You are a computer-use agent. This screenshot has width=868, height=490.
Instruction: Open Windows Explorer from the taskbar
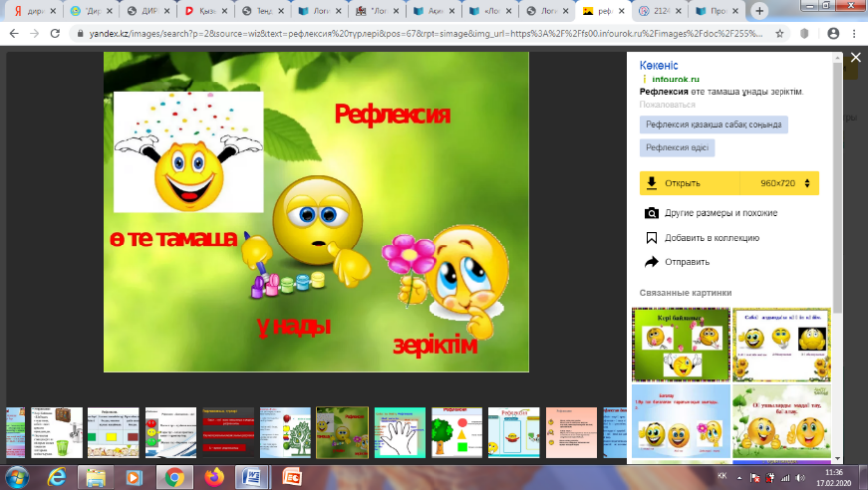click(x=95, y=477)
